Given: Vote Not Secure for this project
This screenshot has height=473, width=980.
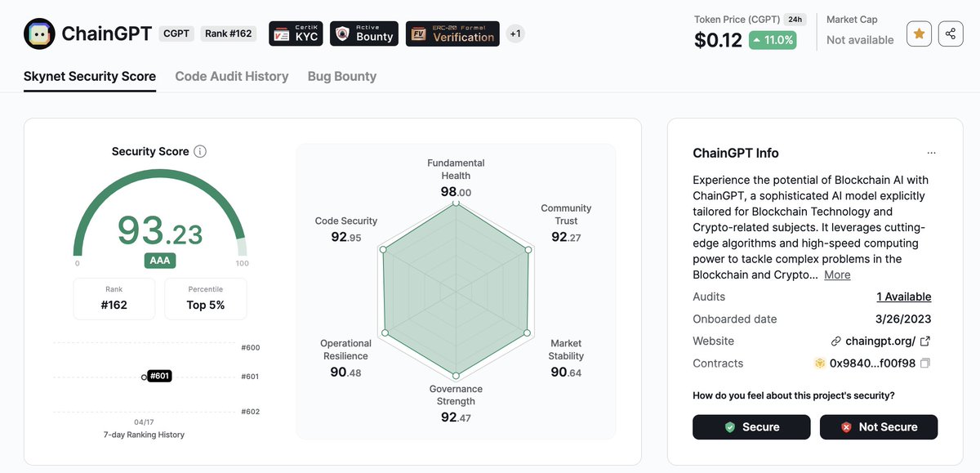Looking at the screenshot, I should pyautogui.click(x=879, y=427).
